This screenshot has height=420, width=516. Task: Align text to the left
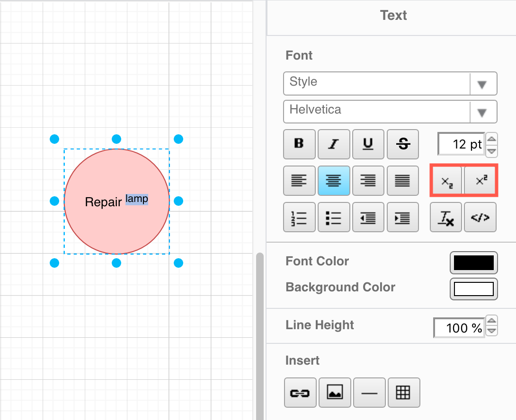[299, 181]
